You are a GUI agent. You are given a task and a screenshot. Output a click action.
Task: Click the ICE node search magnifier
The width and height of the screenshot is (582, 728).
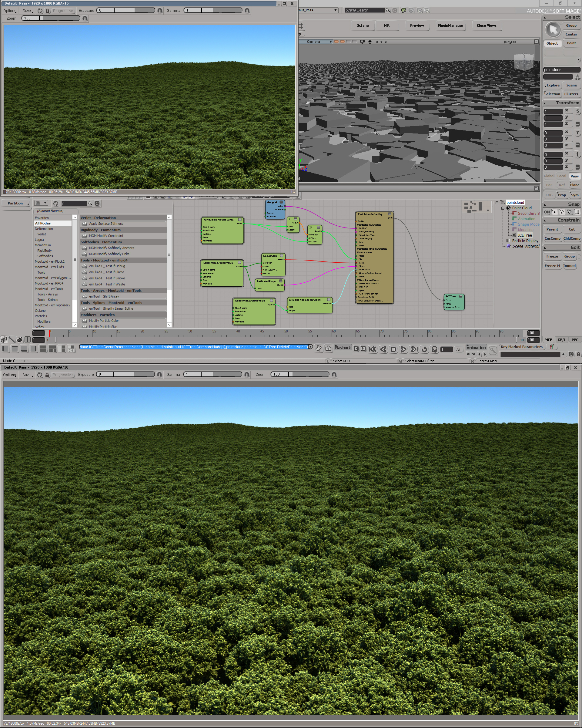[x=90, y=204]
